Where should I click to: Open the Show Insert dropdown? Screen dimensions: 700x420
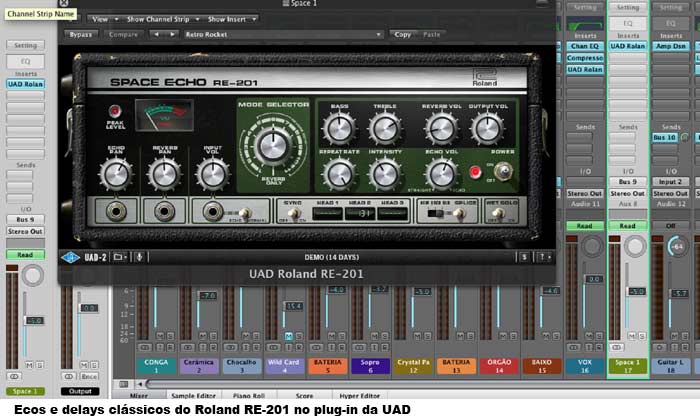pyautogui.click(x=231, y=19)
